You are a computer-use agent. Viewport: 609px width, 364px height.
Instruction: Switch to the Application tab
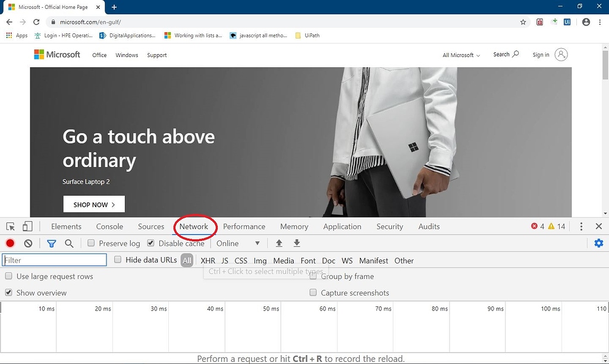tap(342, 227)
